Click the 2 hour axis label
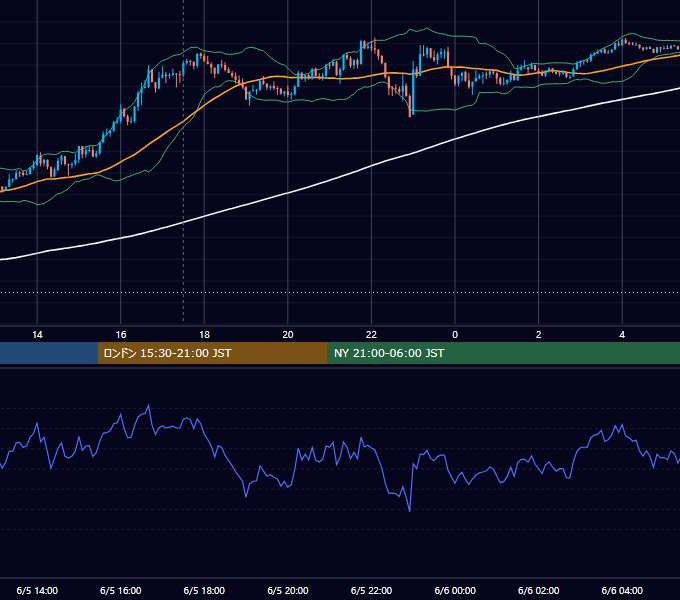The image size is (680, 600). (539, 335)
